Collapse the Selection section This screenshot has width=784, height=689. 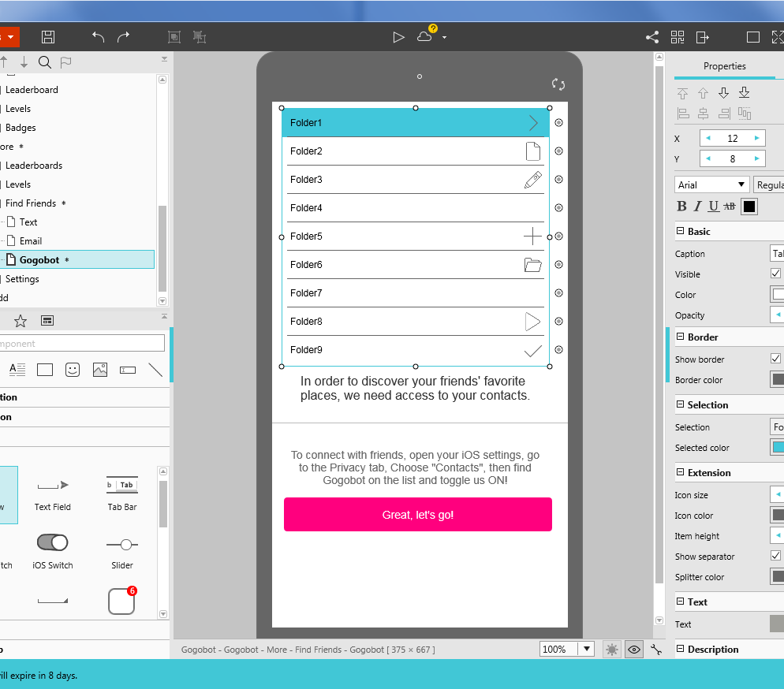click(x=680, y=404)
